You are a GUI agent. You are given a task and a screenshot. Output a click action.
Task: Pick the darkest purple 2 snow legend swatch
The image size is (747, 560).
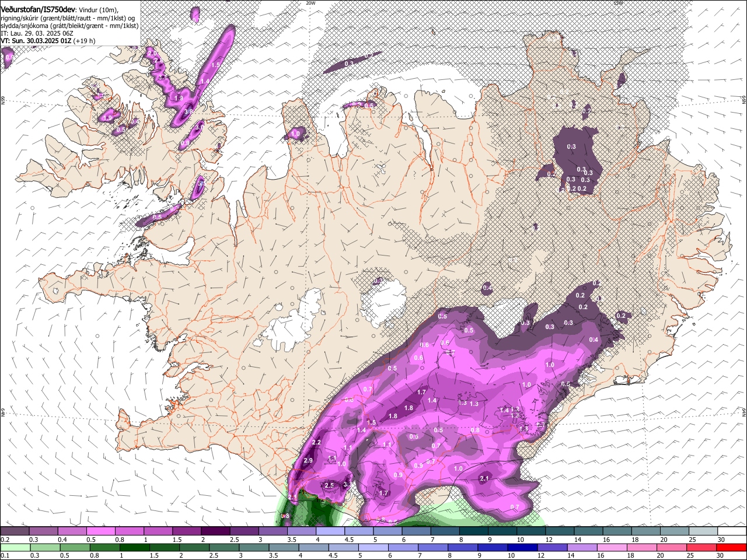click(215, 531)
